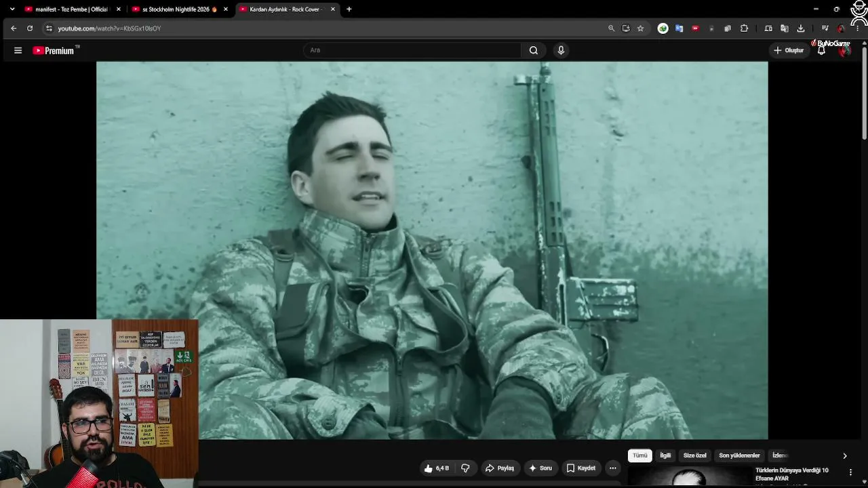The width and height of the screenshot is (868, 488).
Task: Close the 'Stockholm Nightlife 2026' tab
Action: (x=226, y=9)
